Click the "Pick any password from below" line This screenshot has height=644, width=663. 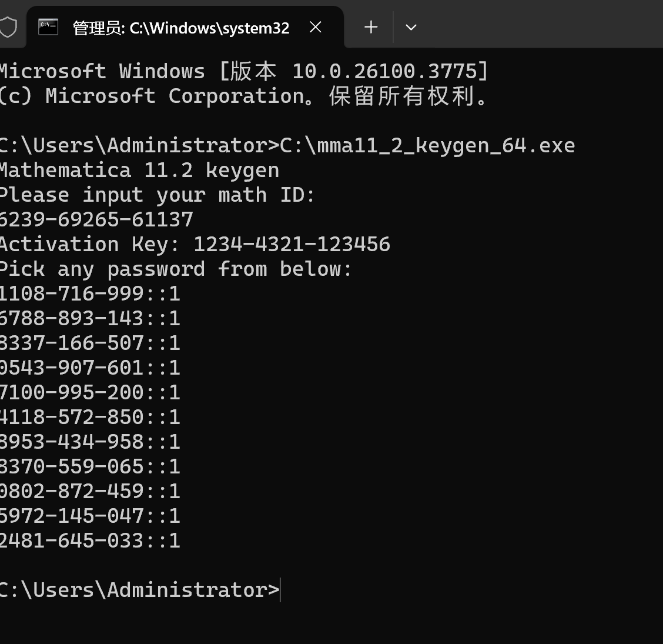(x=175, y=269)
